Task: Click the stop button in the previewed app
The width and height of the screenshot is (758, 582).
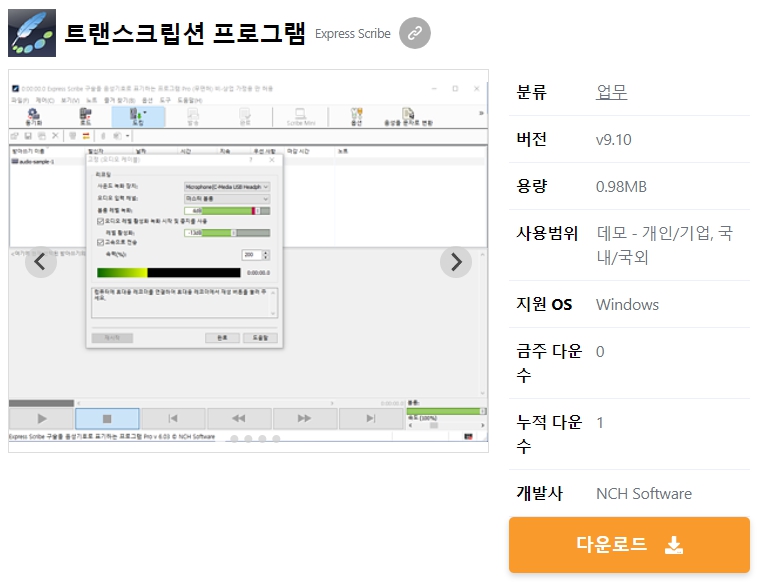Action: click(x=107, y=419)
